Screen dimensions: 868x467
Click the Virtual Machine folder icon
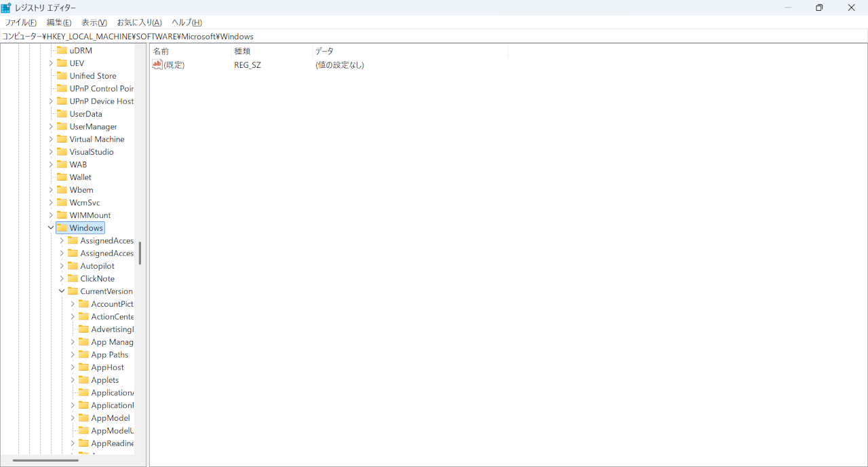62,139
